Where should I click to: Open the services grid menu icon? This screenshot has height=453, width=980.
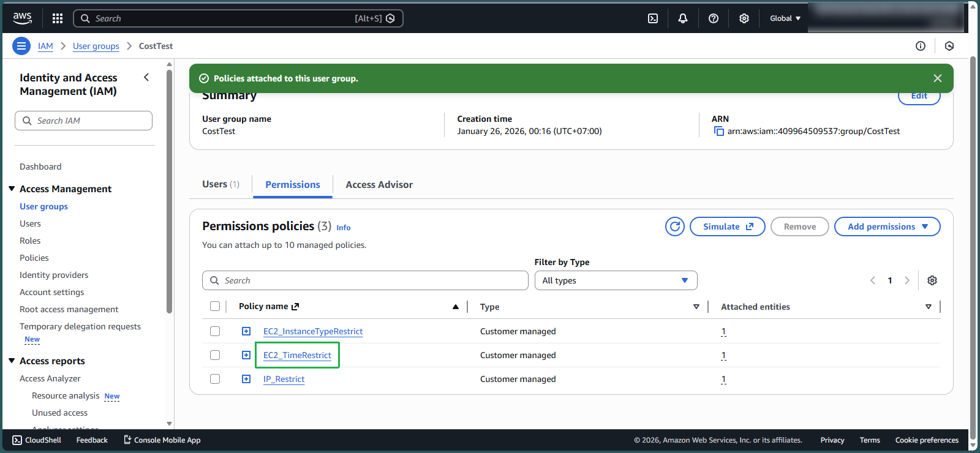tap(58, 18)
